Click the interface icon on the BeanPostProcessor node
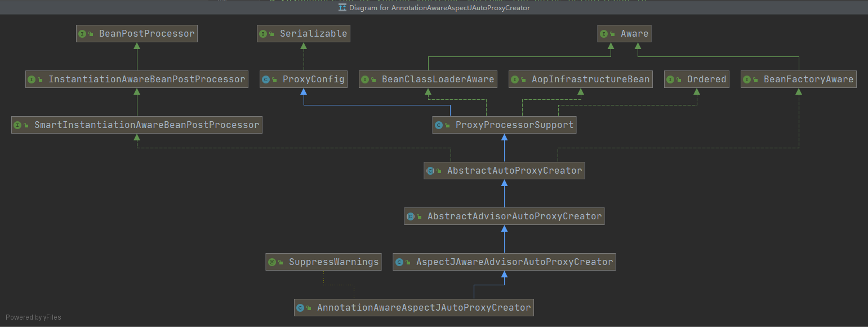Screen dimensions: 868x327 pyautogui.click(x=83, y=34)
